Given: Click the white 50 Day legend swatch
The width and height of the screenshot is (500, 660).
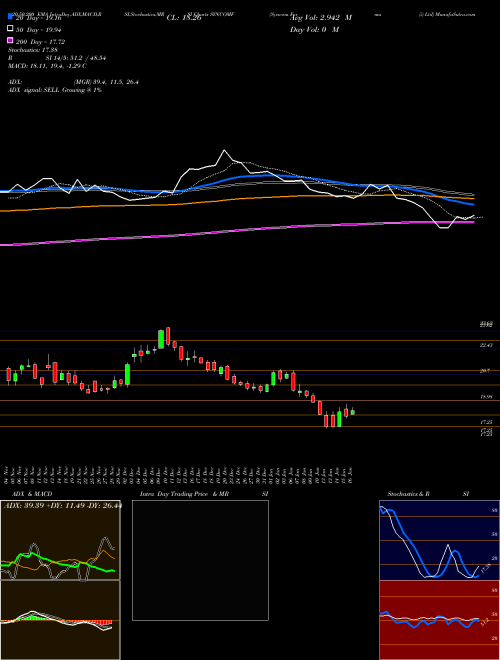Looking at the screenshot, I should (10, 29).
